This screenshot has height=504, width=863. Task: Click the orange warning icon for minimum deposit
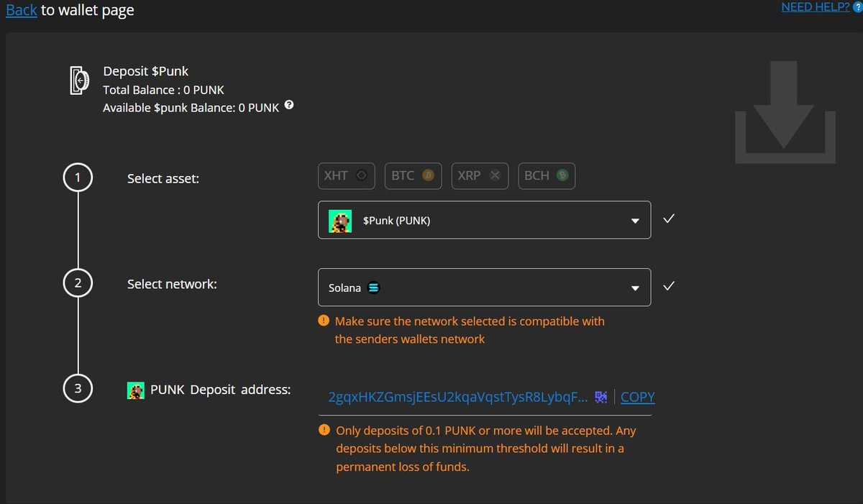(325, 431)
